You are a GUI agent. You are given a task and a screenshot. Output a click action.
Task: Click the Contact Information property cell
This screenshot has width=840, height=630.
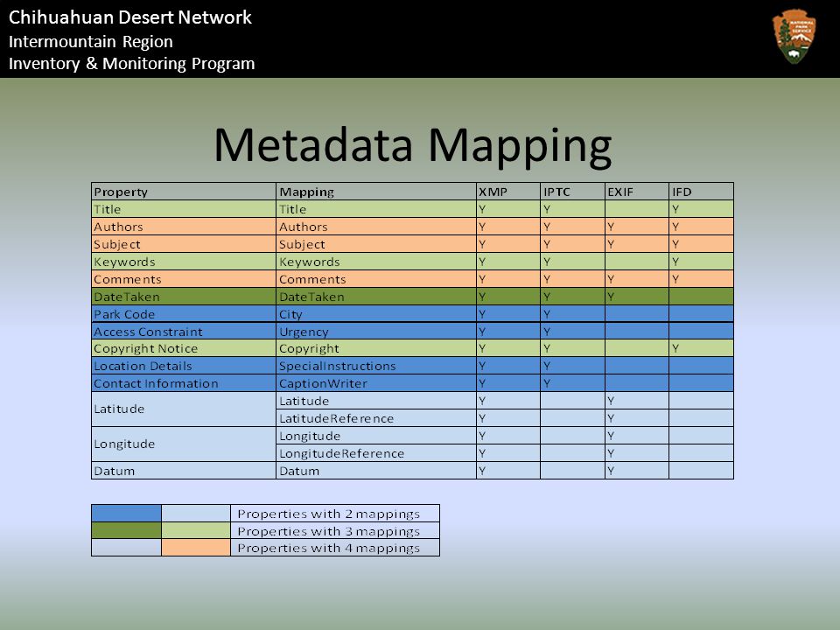[x=184, y=383]
